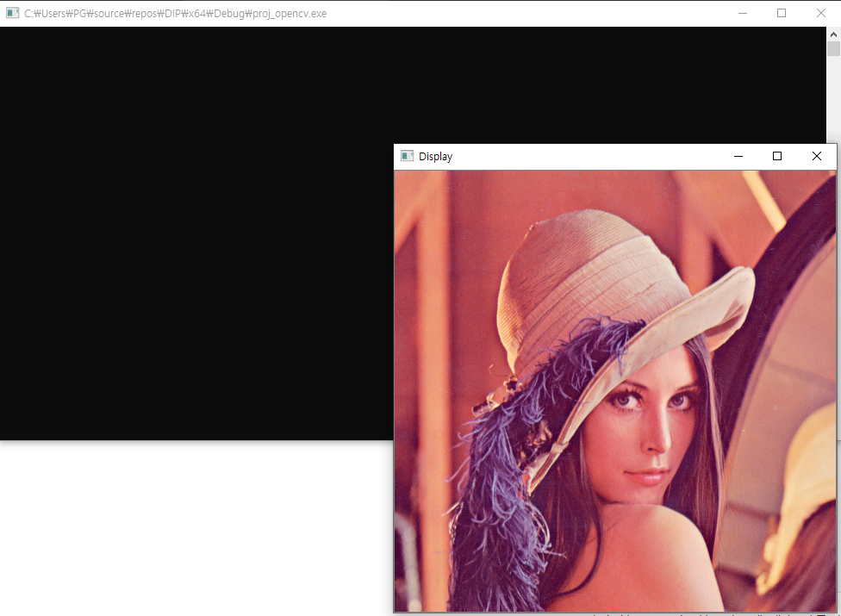Maximize the Display image window
The width and height of the screenshot is (841, 616).
[x=776, y=156]
